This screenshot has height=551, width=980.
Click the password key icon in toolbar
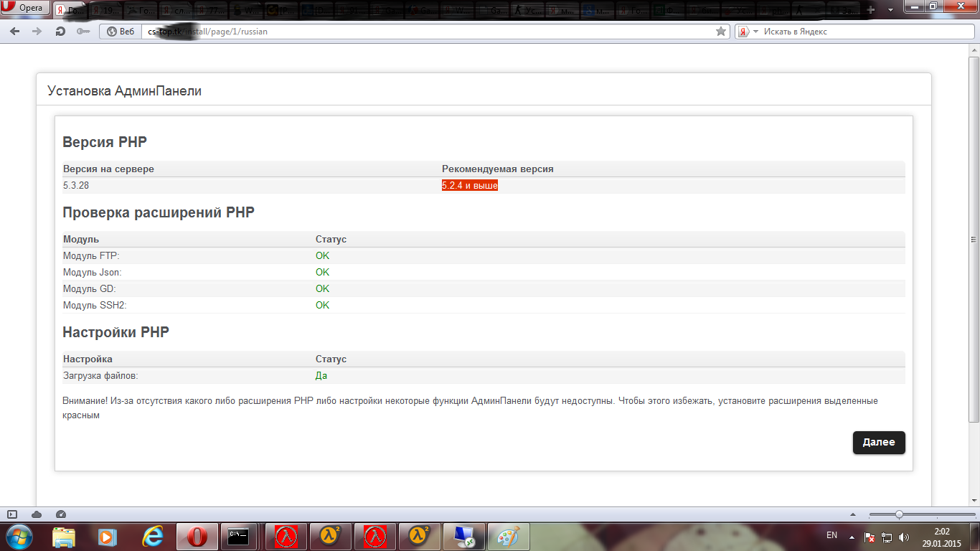pyautogui.click(x=83, y=32)
